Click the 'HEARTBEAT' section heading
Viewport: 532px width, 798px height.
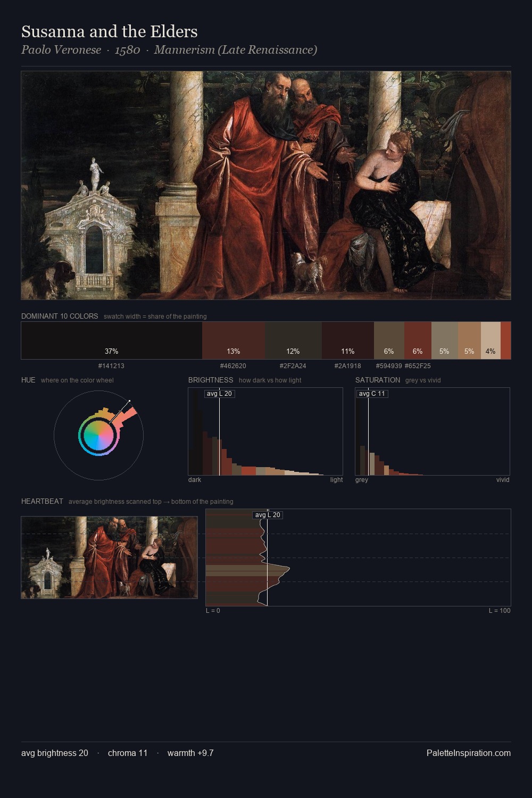(42, 501)
